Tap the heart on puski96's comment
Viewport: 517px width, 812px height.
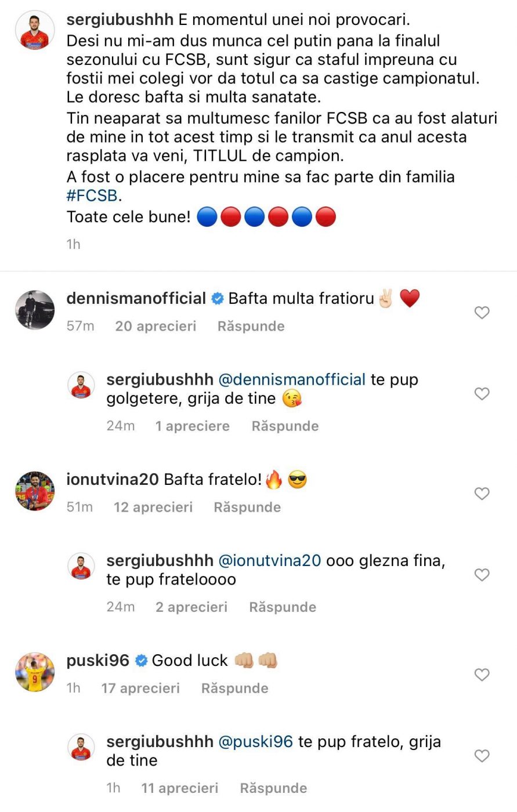(482, 675)
